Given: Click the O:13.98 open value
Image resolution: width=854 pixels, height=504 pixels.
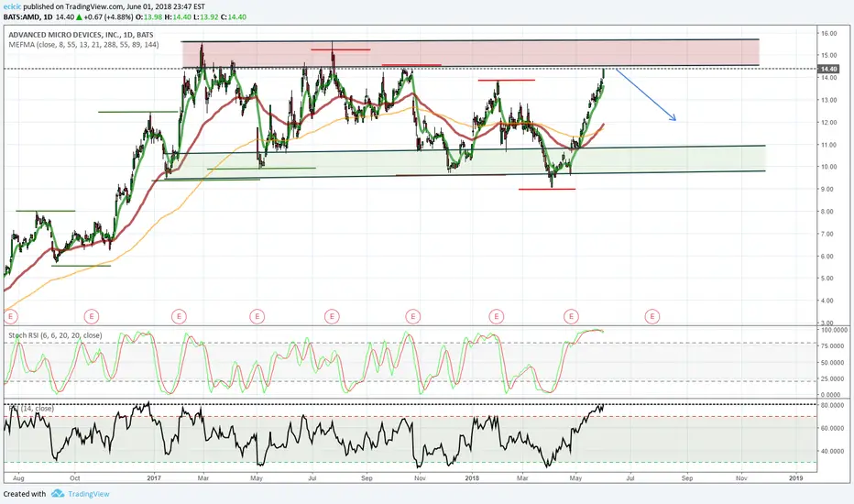Looking at the screenshot, I should tap(149, 16).
